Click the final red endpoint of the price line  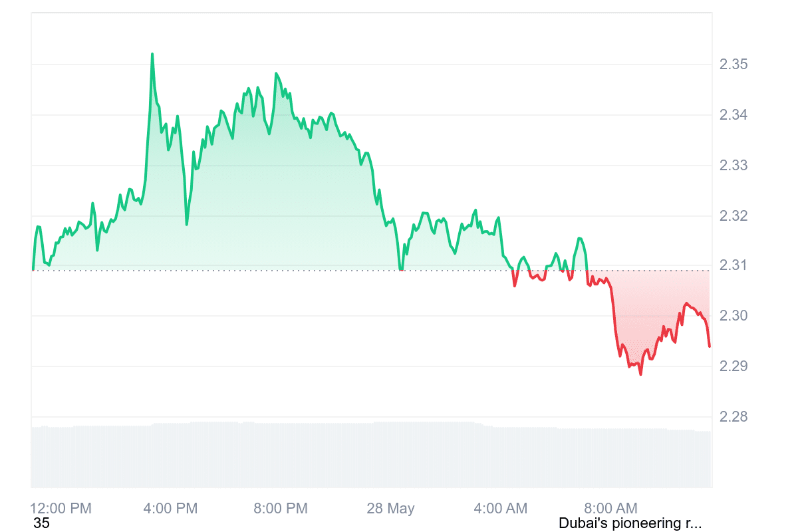710,346
